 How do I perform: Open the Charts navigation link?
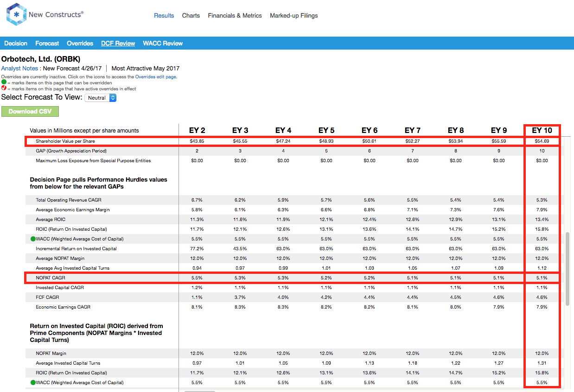click(191, 16)
